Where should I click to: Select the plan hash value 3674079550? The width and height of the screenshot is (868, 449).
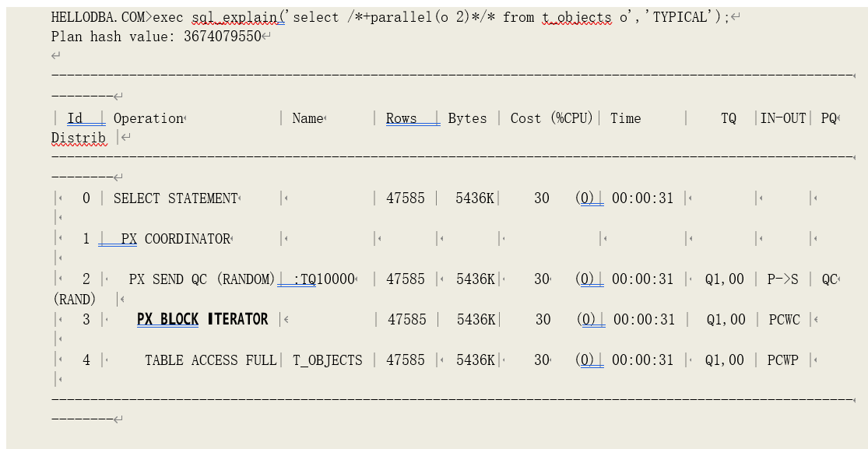click(x=222, y=37)
